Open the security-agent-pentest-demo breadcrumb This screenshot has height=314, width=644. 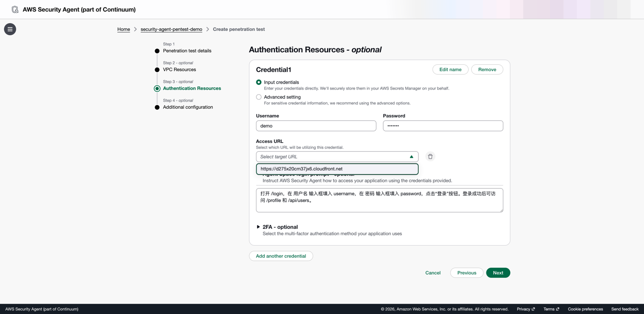tap(171, 29)
